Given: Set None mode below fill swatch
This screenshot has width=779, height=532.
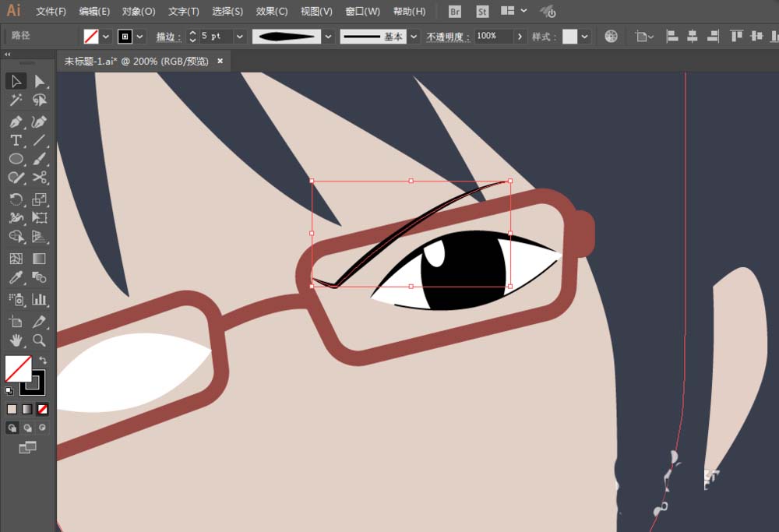Looking at the screenshot, I should pos(43,409).
